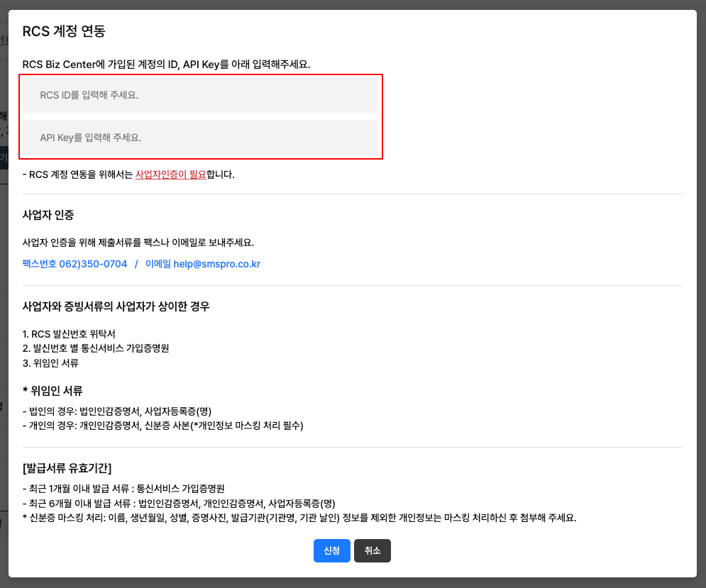706x588 pixels.
Task: Click the 최근 6개월 이내 발급 서류 line
Action: point(179,503)
